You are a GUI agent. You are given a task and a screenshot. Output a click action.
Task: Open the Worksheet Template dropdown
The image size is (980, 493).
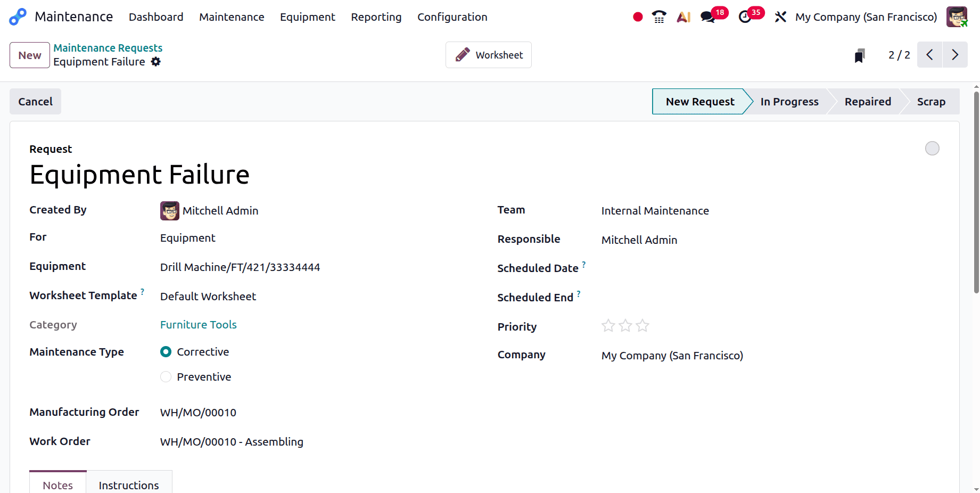click(315, 297)
